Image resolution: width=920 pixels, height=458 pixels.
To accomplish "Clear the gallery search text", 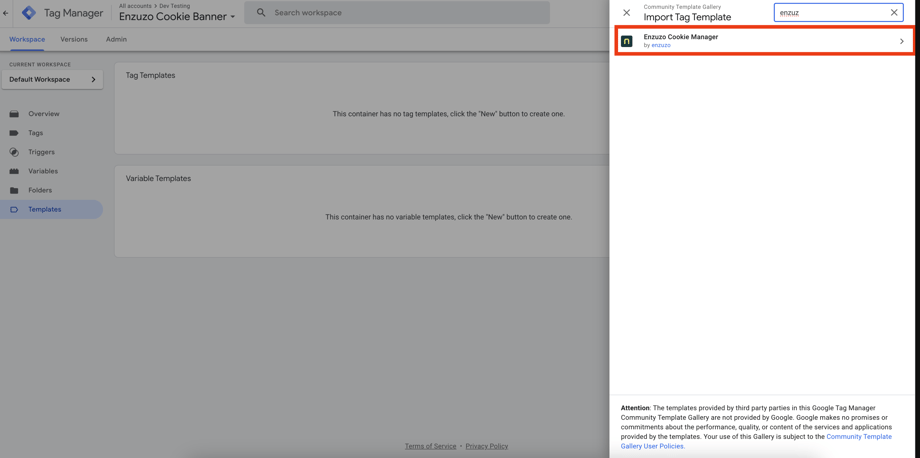I will coord(894,12).
